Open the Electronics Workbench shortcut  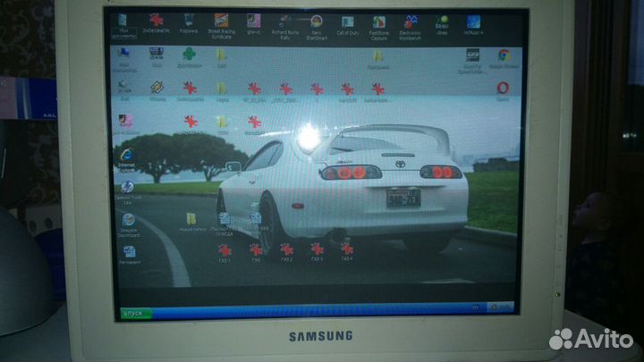point(410,28)
